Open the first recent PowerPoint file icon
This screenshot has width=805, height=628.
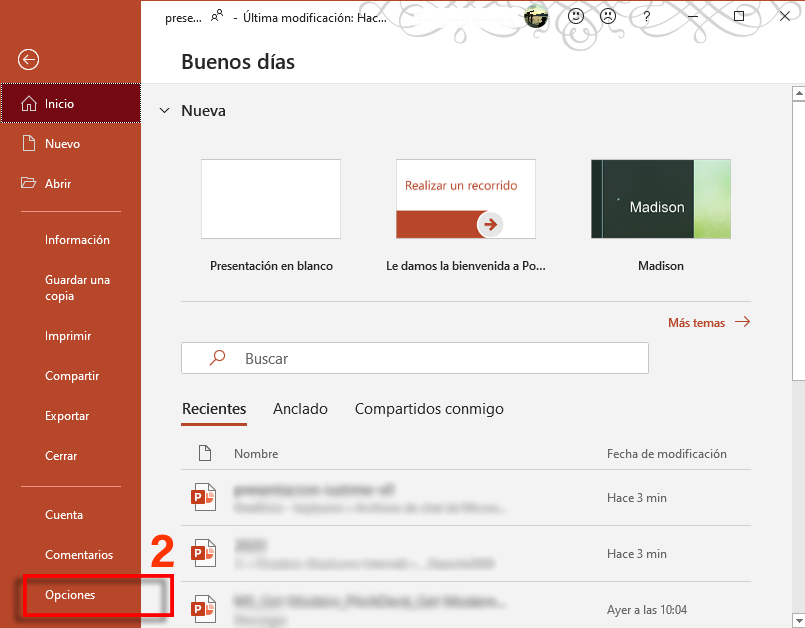click(x=203, y=497)
